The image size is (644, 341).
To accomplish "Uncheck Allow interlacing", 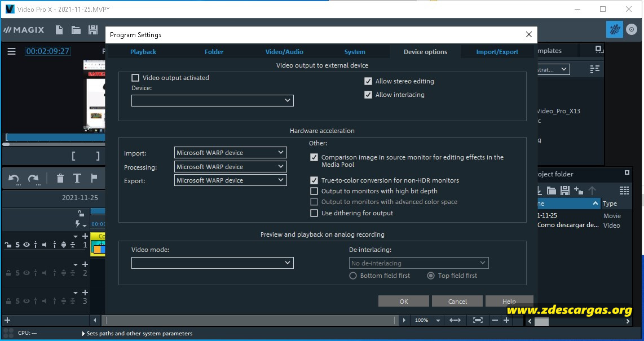I will coord(368,95).
